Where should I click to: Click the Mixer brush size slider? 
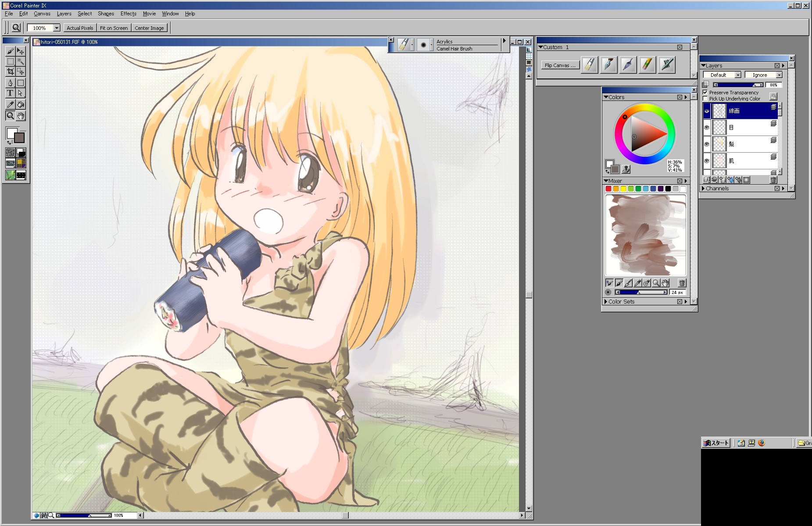641,292
